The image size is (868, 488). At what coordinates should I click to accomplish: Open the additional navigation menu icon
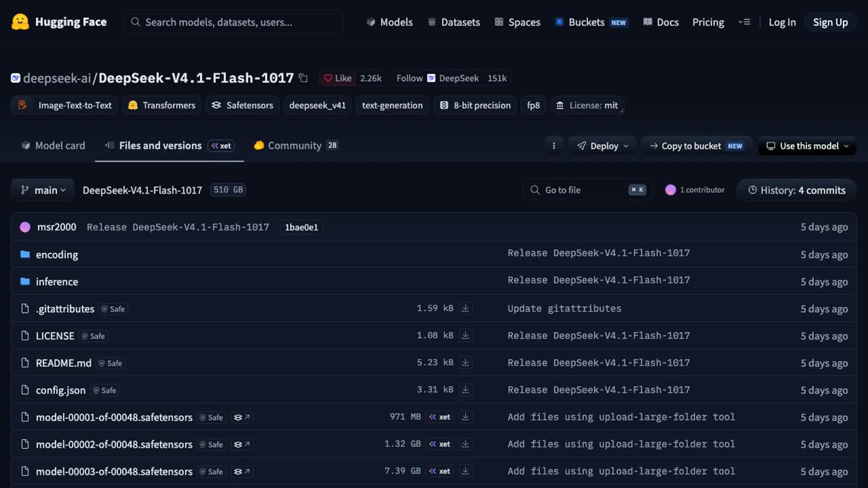[x=744, y=22]
